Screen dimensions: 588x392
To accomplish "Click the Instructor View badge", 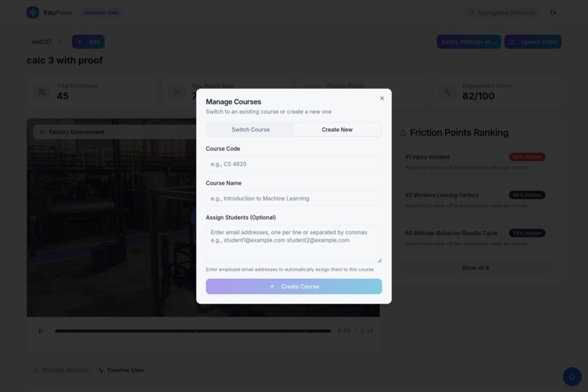I will (101, 12).
